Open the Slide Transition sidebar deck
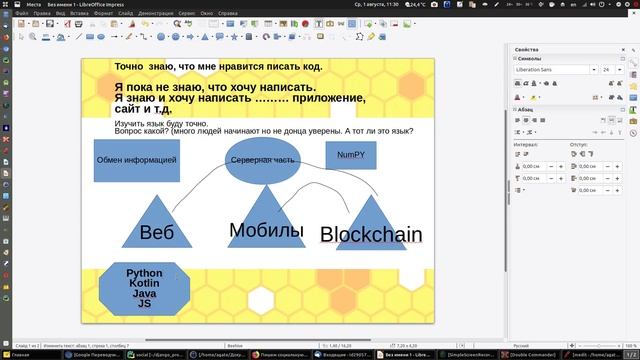This screenshot has height=360, width=640. pyautogui.click(x=633, y=75)
